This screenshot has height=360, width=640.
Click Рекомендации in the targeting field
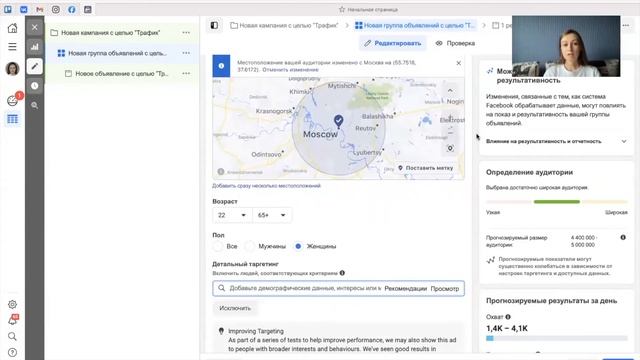[x=405, y=289]
